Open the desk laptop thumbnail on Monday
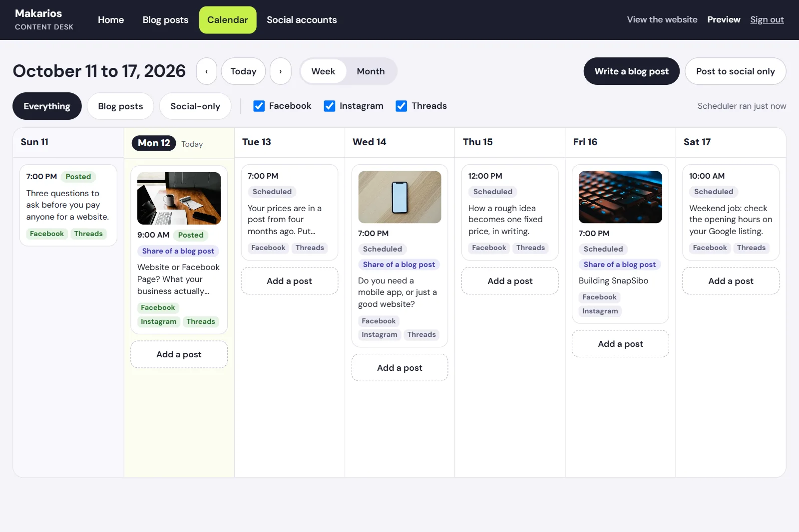Image resolution: width=799 pixels, height=532 pixels. click(179, 199)
